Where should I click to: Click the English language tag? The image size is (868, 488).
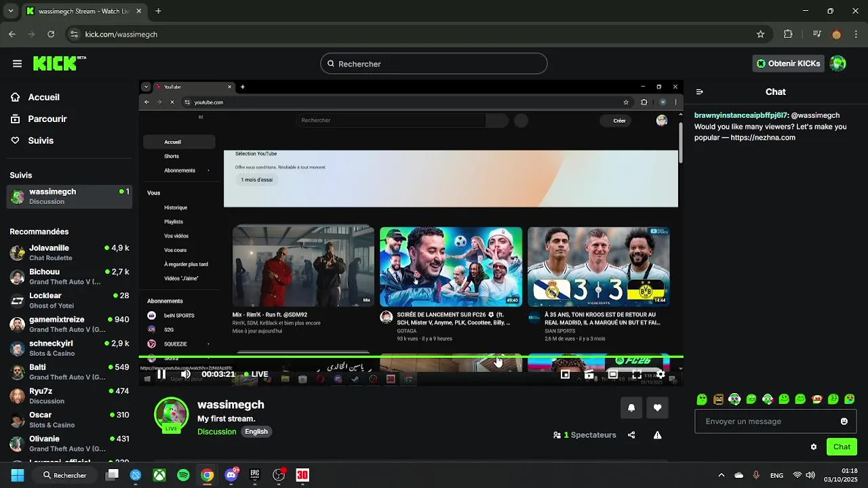click(x=256, y=432)
